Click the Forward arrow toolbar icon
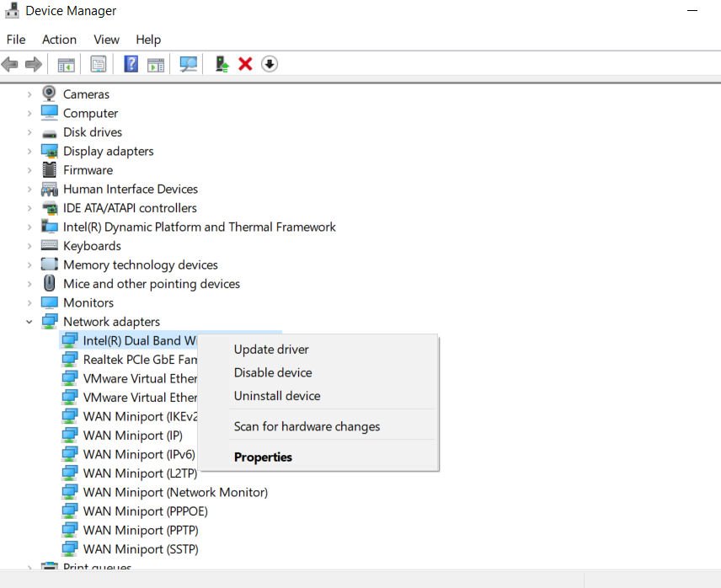Viewport: 721px width, 588px height. tap(33, 64)
